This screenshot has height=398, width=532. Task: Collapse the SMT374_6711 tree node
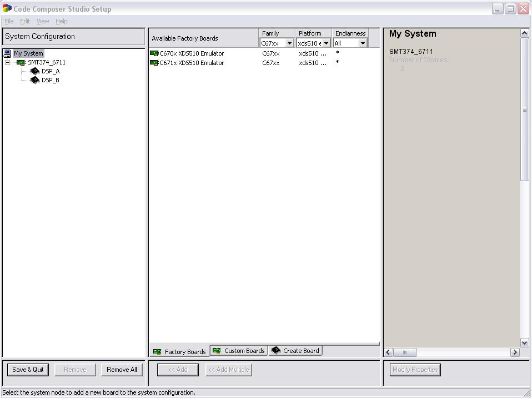coord(7,62)
